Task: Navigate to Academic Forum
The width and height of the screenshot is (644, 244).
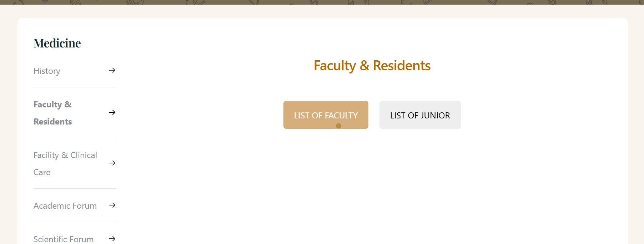Action: coord(65,205)
